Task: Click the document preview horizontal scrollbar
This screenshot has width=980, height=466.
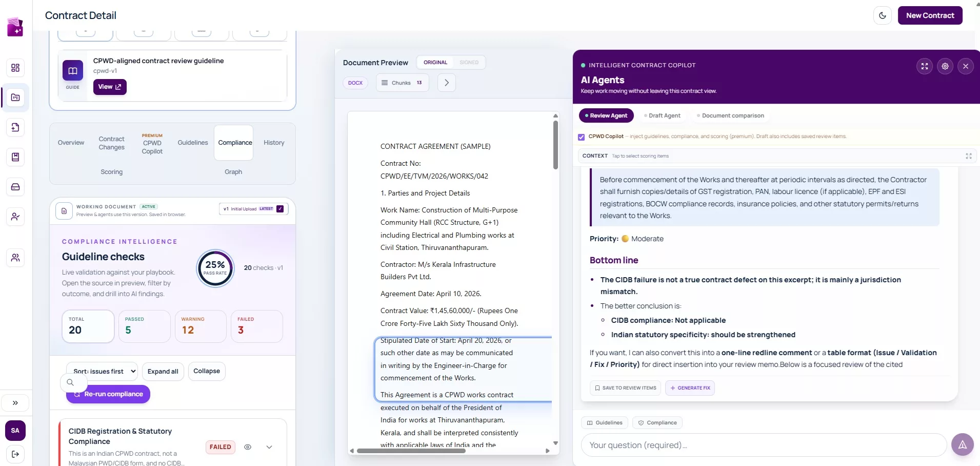Action: [x=411, y=451]
